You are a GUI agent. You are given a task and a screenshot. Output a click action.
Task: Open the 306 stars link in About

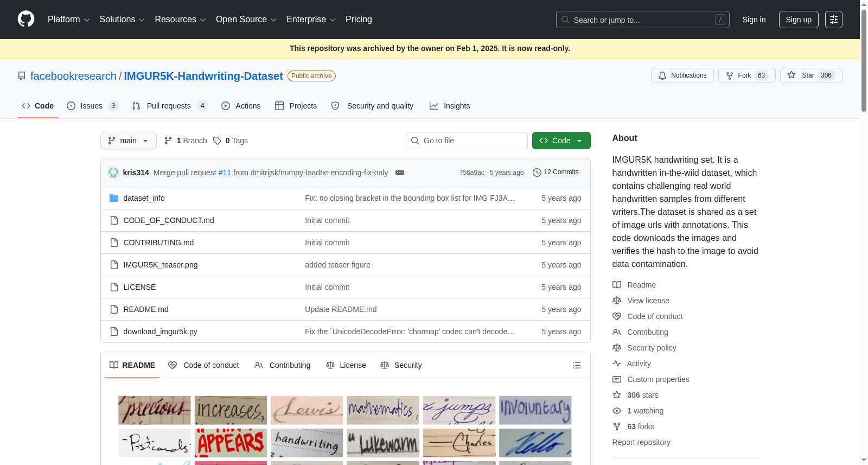coord(643,395)
